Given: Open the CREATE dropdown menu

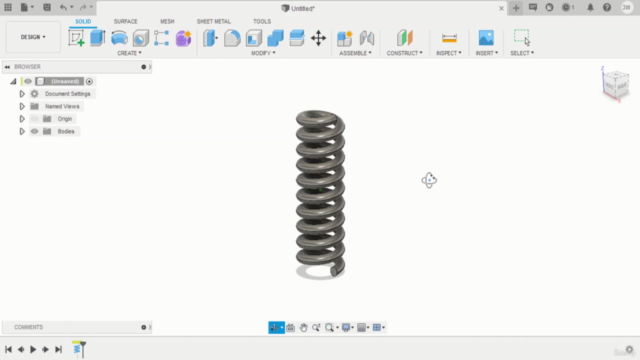Looking at the screenshot, I should point(129,53).
